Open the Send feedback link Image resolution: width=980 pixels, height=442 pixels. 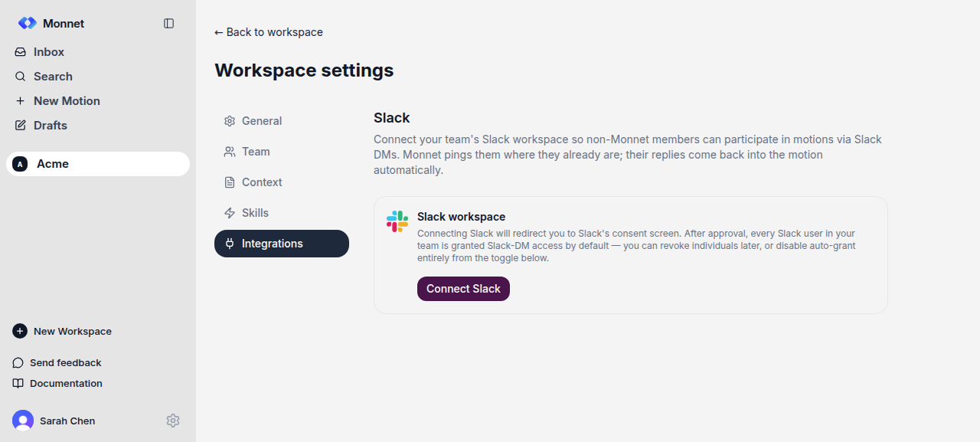click(x=57, y=363)
